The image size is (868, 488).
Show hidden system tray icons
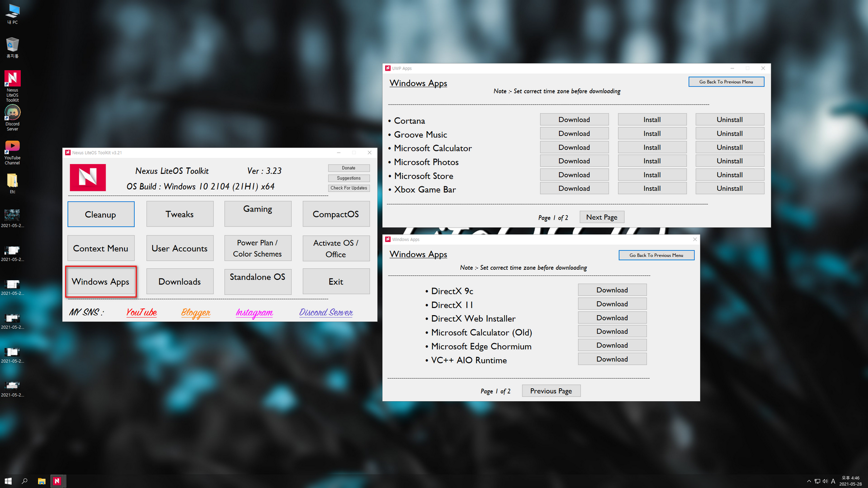point(809,481)
